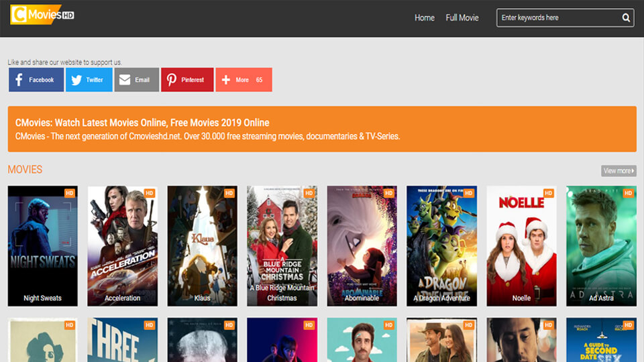The image size is (644, 362).
Task: Share via the Twitter button label
Action: [95, 80]
